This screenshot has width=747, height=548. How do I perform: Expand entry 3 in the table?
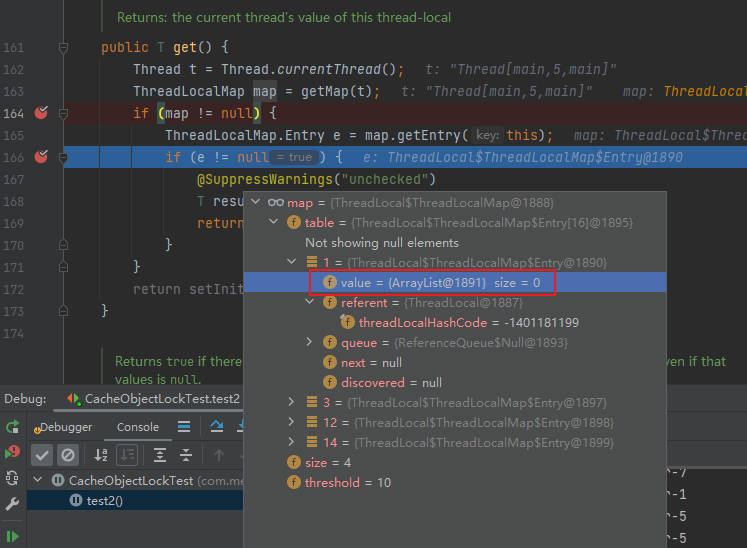point(292,402)
